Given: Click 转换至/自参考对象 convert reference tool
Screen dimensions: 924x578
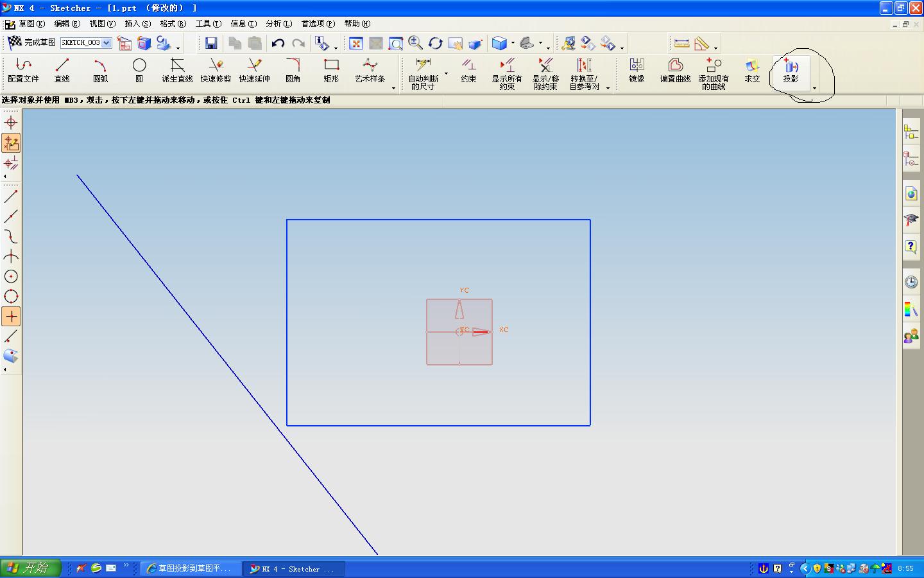Looking at the screenshot, I should click(584, 73).
